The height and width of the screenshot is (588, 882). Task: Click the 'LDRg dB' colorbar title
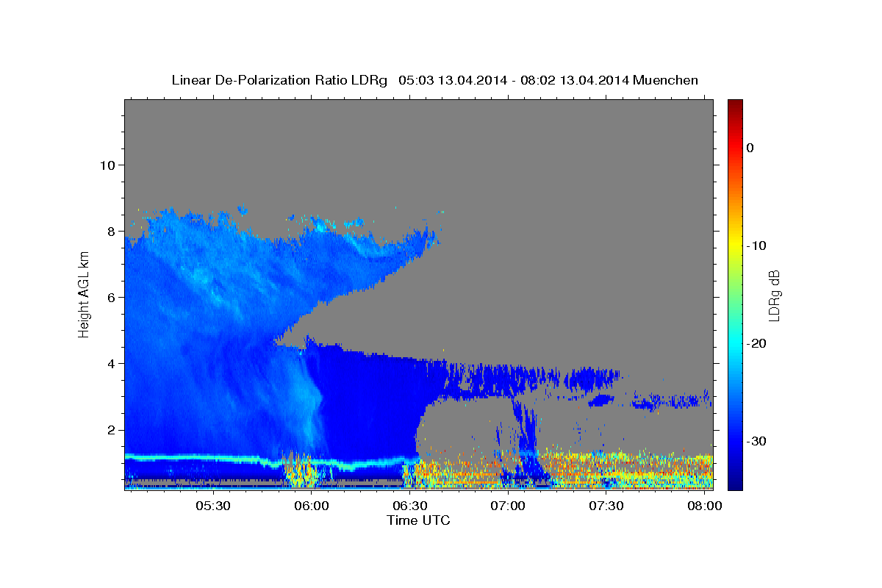click(774, 295)
